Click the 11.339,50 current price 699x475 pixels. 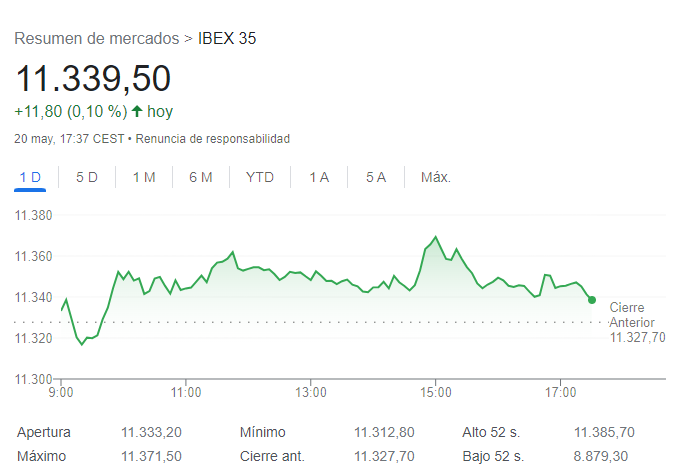pyautogui.click(x=93, y=79)
